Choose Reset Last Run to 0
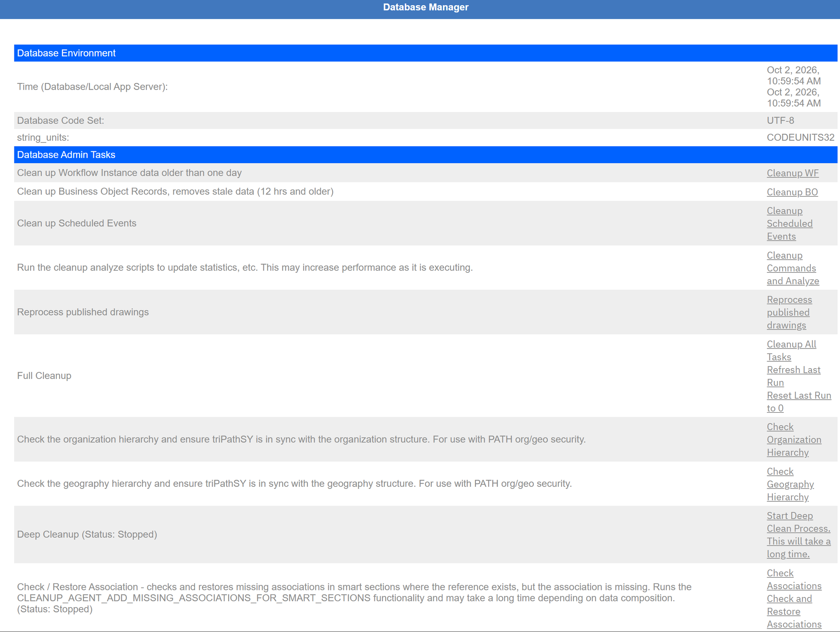 click(799, 402)
